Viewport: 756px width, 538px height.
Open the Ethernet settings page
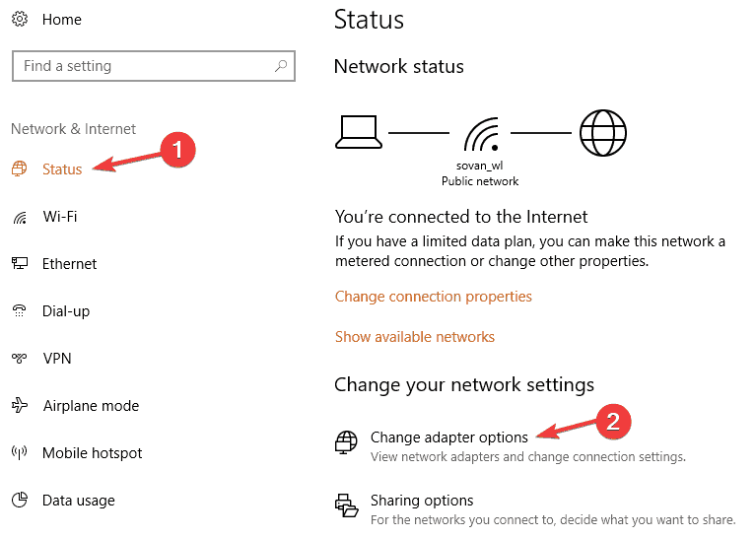[69, 264]
